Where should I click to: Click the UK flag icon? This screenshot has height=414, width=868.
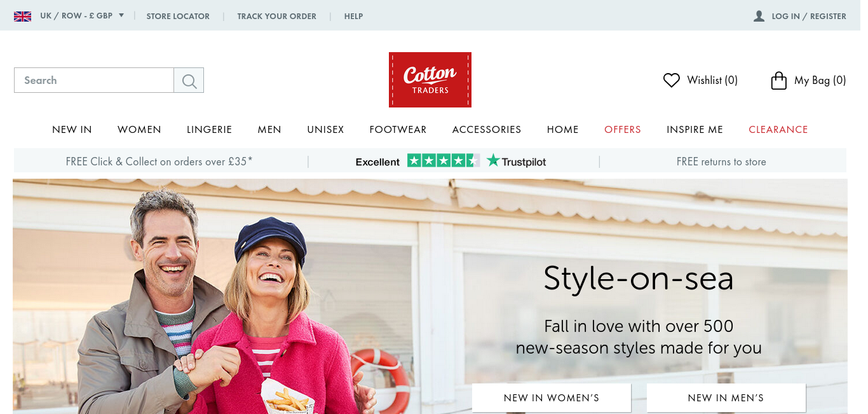point(23,16)
